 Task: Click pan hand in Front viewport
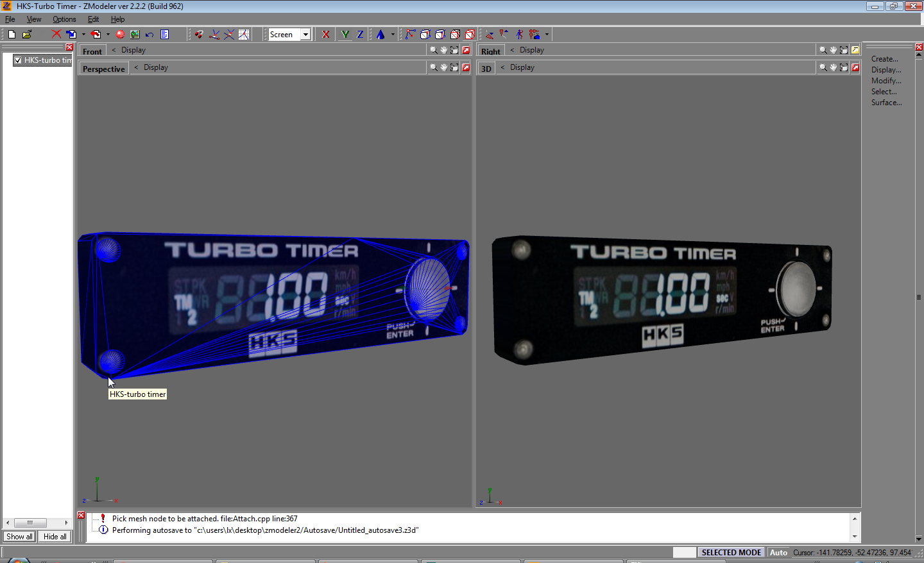click(444, 50)
